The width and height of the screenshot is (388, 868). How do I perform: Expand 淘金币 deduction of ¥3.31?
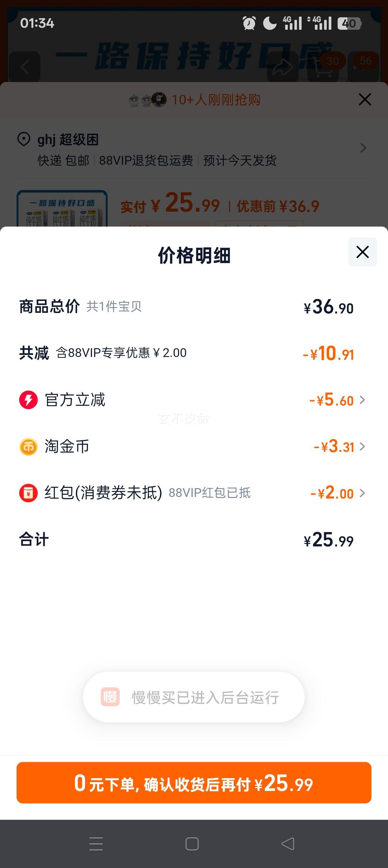[x=339, y=447]
